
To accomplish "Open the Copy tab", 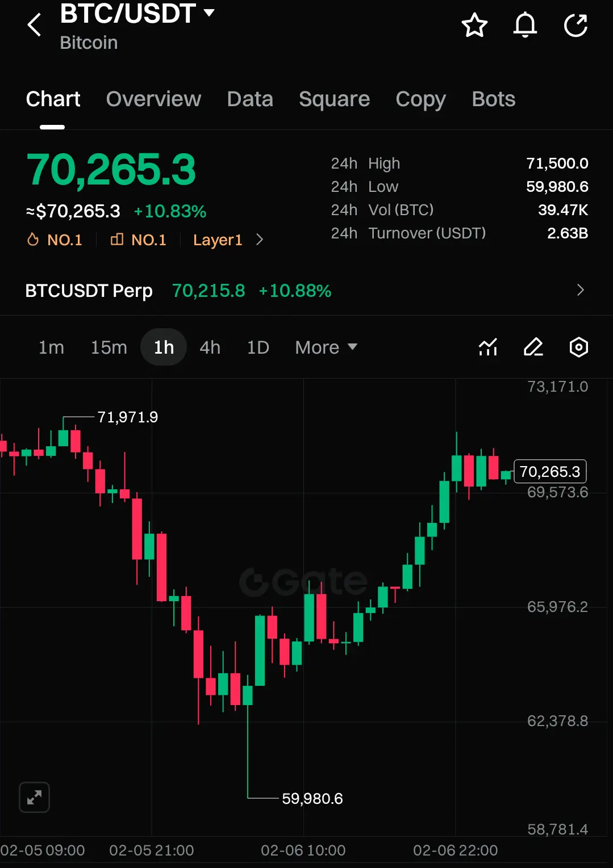I will [x=420, y=99].
